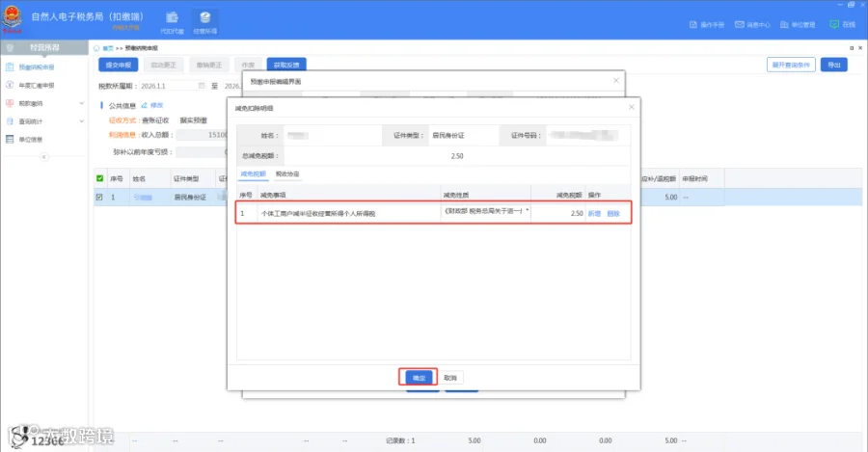Screen dimensions: 868x452
Task: Open 操作手册 in the top bar
Action: click(707, 25)
